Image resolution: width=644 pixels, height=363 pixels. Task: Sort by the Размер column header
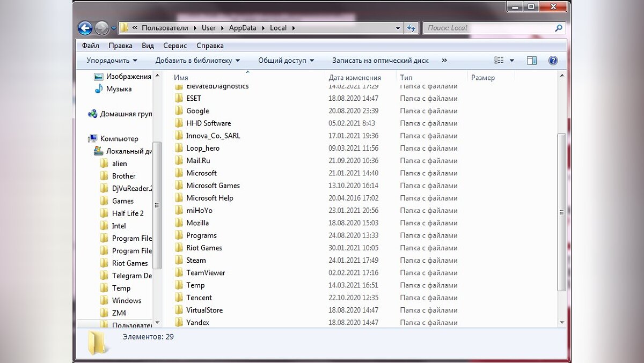483,78
